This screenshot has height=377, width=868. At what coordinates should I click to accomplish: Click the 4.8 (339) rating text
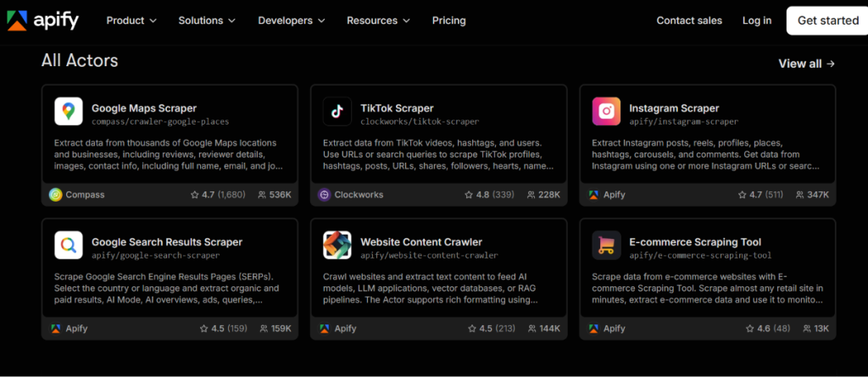[495, 195]
